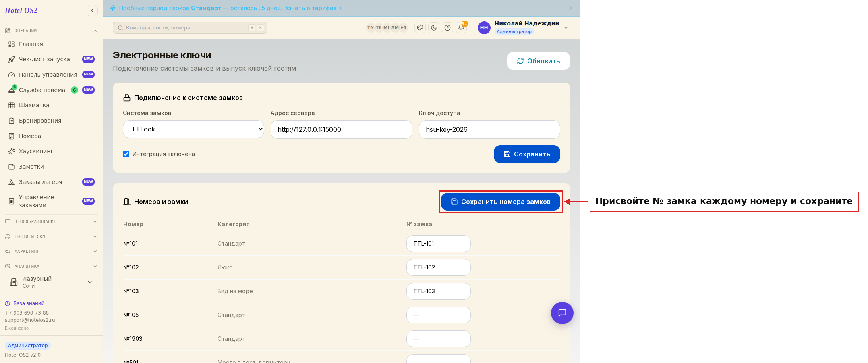Toggle dark mode with the moon icon
The height and width of the screenshot is (363, 868).
pos(434,27)
